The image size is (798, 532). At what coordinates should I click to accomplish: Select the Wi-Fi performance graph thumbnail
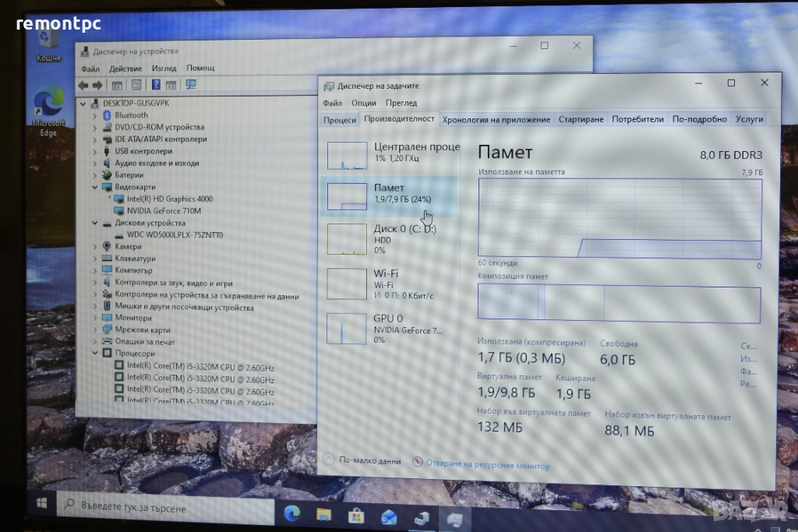348,284
